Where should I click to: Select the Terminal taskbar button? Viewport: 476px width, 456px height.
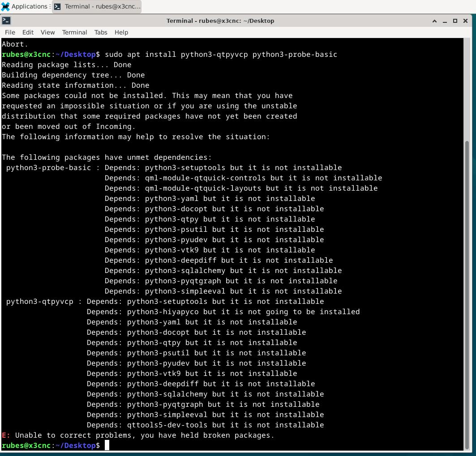(97, 6)
